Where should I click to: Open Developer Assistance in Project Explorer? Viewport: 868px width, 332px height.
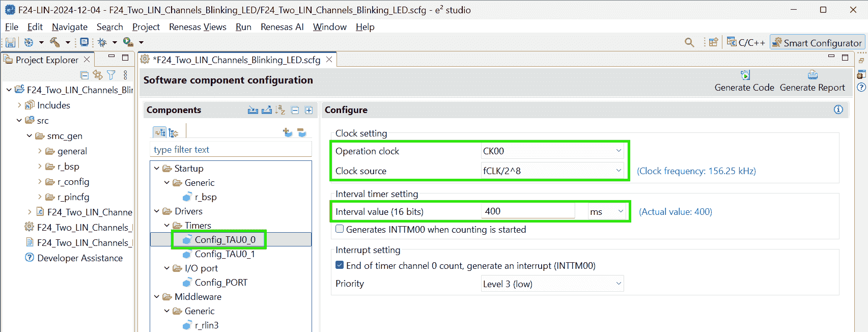click(x=79, y=258)
